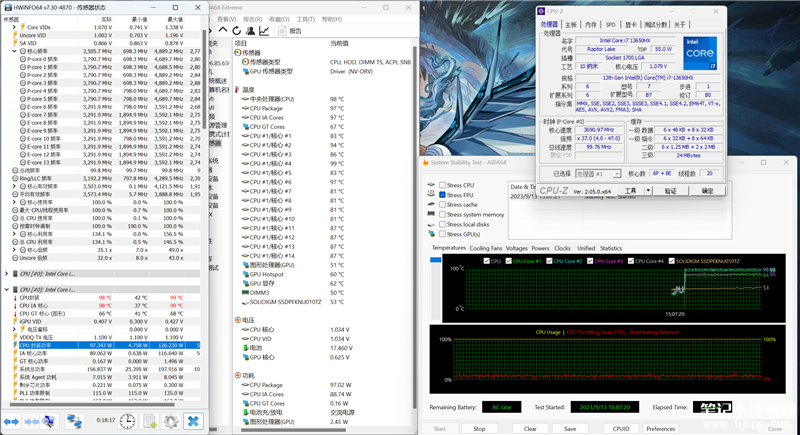The image size is (800, 435).
Task: Expand first CPU [#0]: Intel Core section
Action: pyautogui.click(x=7, y=274)
